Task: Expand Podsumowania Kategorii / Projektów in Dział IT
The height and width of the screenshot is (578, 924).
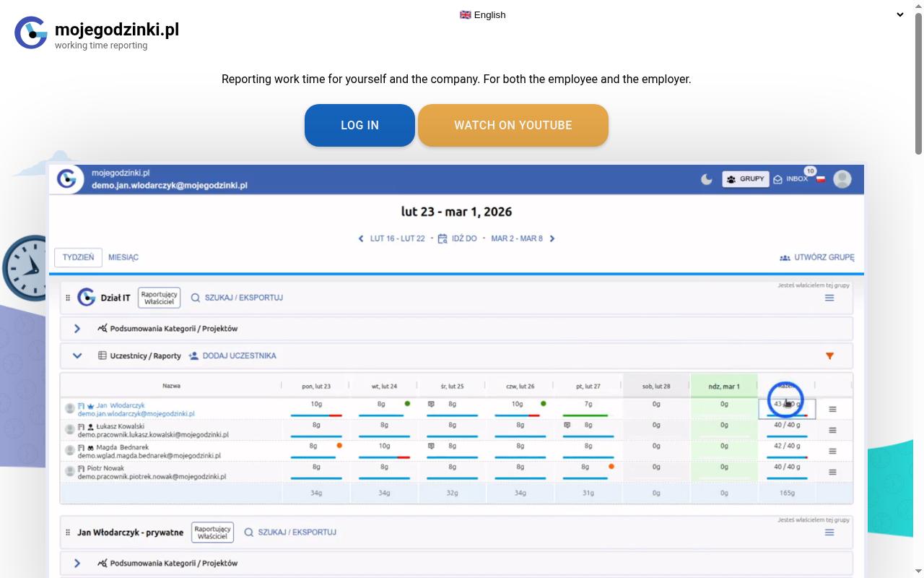Action: (77, 329)
